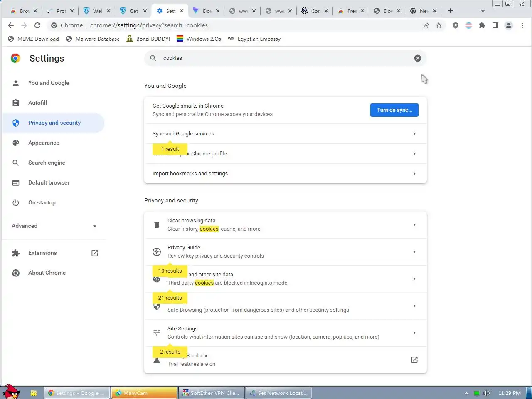
Task: Open the Privacy Sandbox external link icon
Action: pos(414,360)
